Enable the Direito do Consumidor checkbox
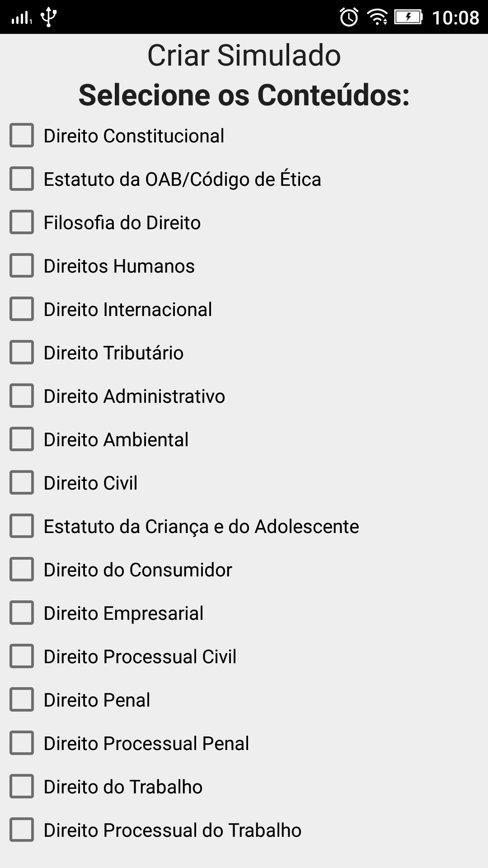Screen dimensions: 488x868 [x=22, y=570]
